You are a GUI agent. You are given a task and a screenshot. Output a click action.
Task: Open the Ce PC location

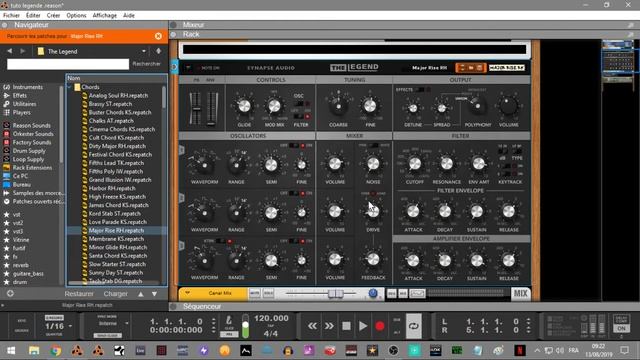pos(20,176)
